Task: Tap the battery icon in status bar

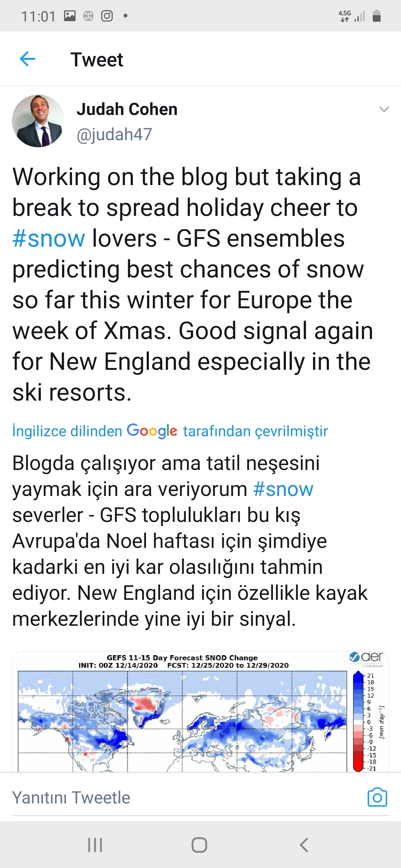Action: 376,16
